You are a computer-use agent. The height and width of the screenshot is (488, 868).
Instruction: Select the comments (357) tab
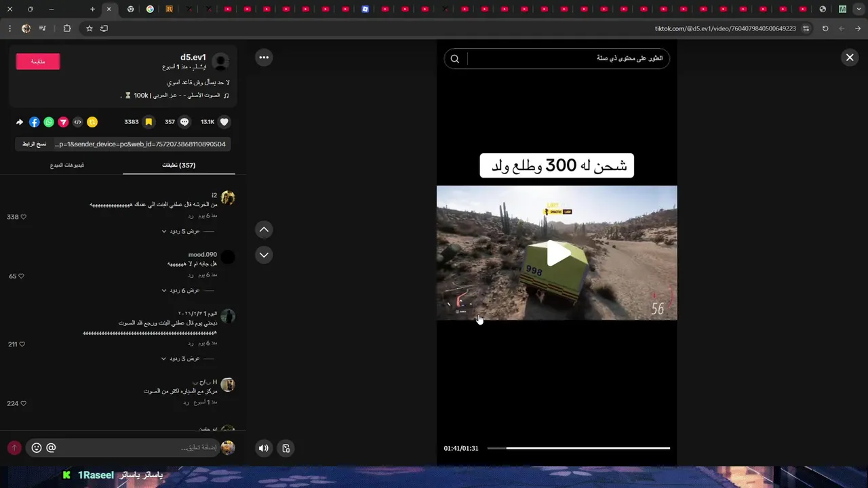coord(178,165)
